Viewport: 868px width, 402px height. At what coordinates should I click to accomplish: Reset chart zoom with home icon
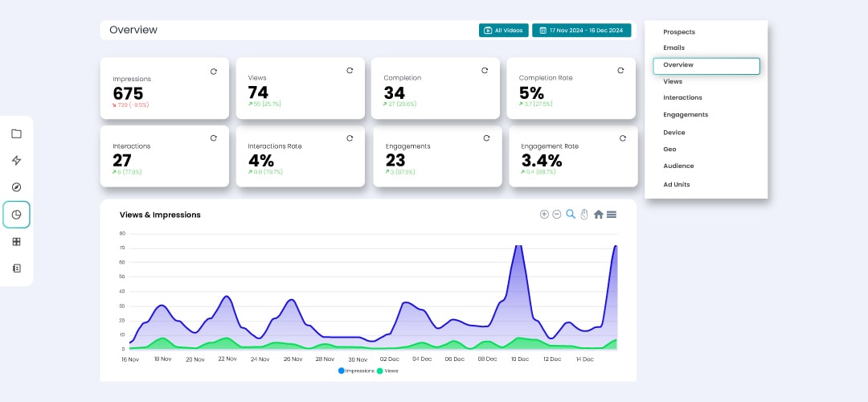[598, 215]
